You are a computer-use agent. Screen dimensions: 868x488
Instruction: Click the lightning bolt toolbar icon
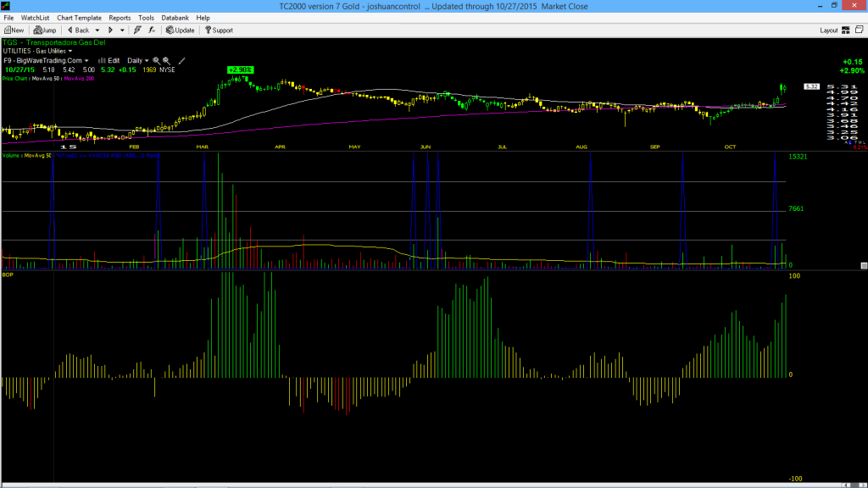tap(137, 30)
